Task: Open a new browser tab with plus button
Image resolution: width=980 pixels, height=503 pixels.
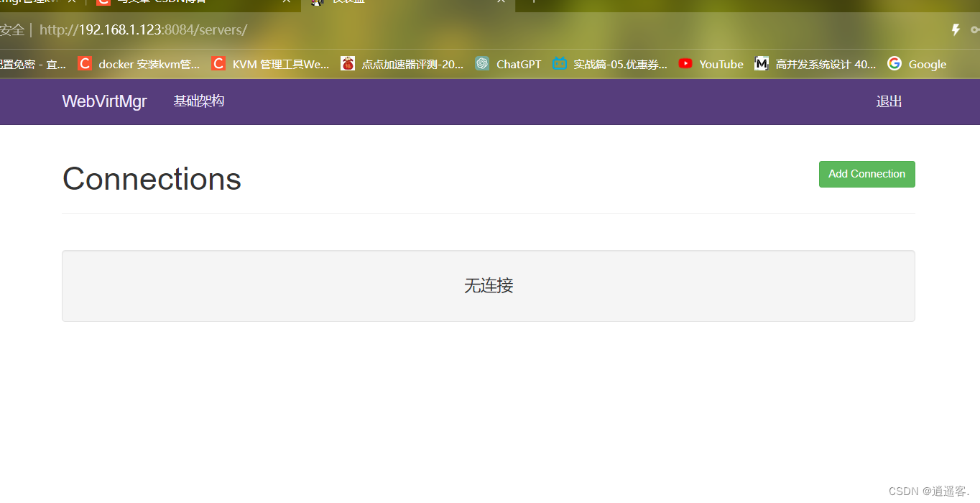Action: click(x=533, y=4)
